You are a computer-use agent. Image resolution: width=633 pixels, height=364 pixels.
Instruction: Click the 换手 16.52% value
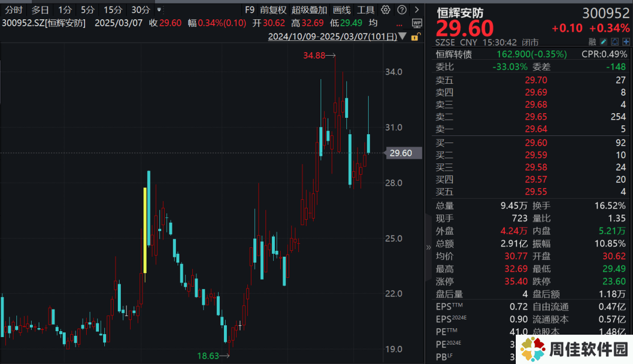pyautogui.click(x=610, y=205)
